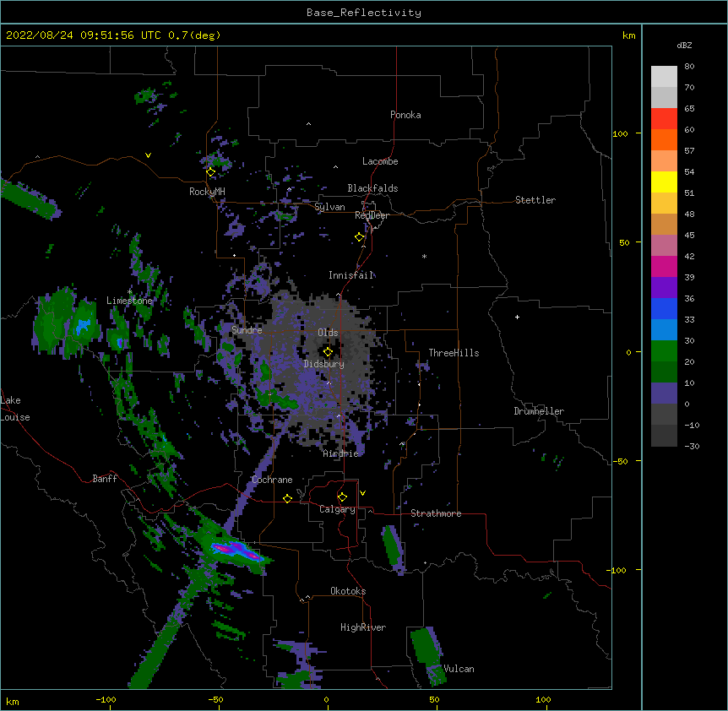This screenshot has height=711, width=728.
Task: Click the Stettler label
Action: (x=535, y=200)
